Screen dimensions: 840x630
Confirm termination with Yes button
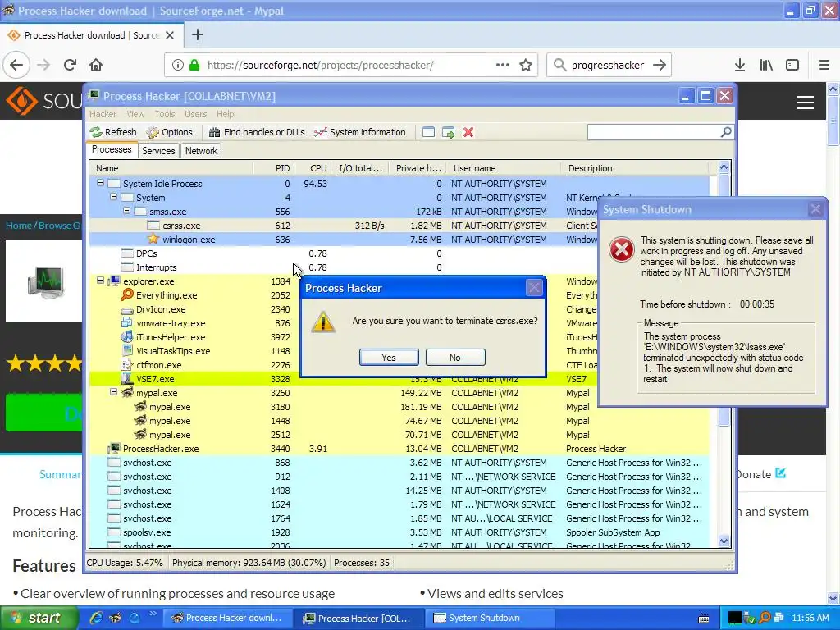click(389, 358)
